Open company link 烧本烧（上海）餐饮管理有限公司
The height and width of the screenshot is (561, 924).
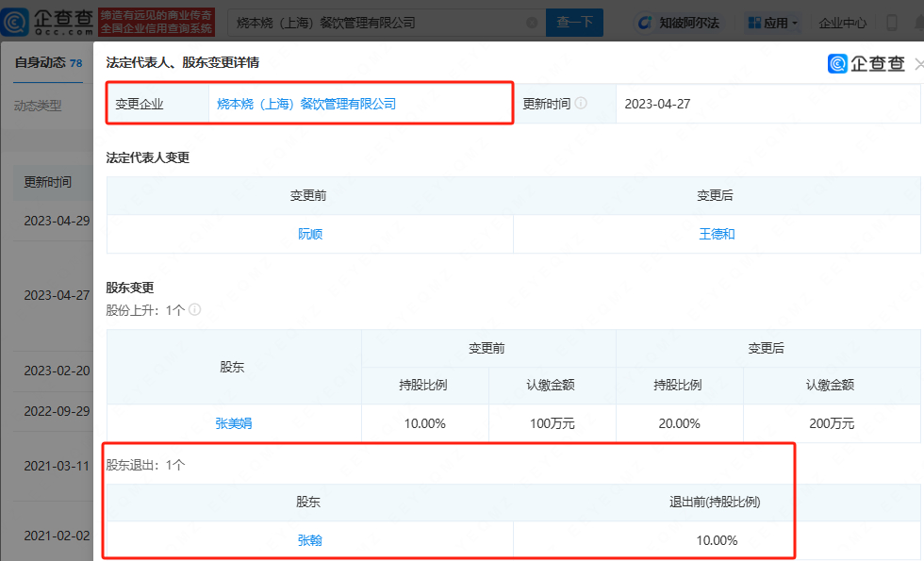point(306,105)
